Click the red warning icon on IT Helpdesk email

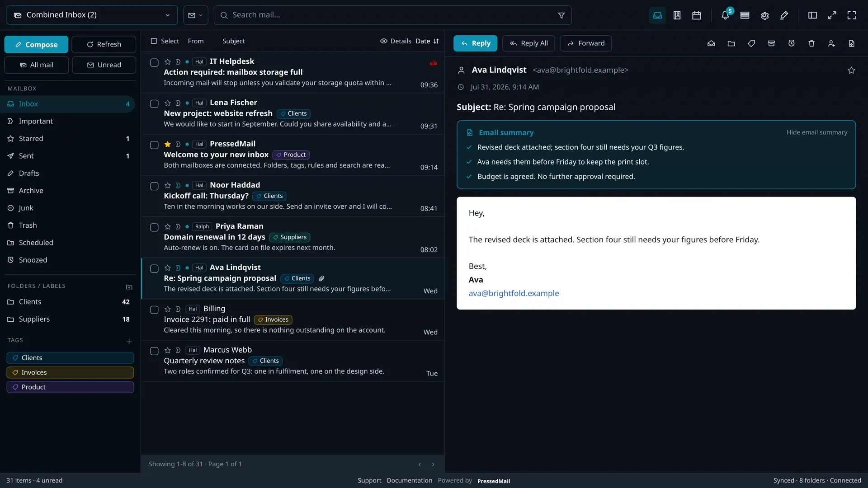click(x=433, y=63)
